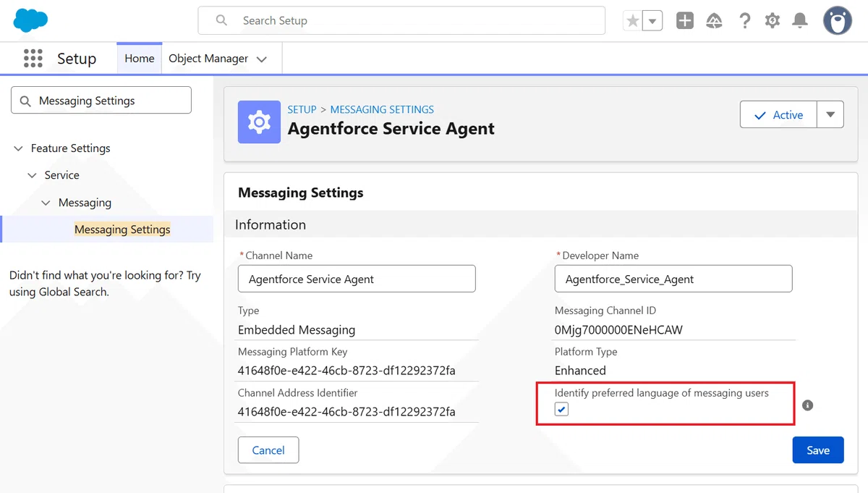Switch to the Home tab

point(140,59)
